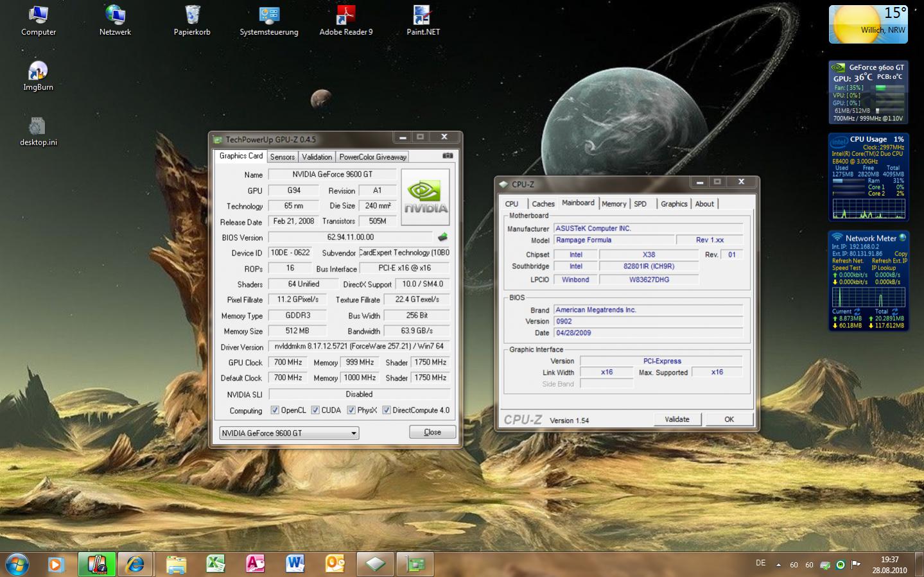Open Paint.NET desktop shortcut
The width and height of the screenshot is (924, 577).
(x=423, y=21)
